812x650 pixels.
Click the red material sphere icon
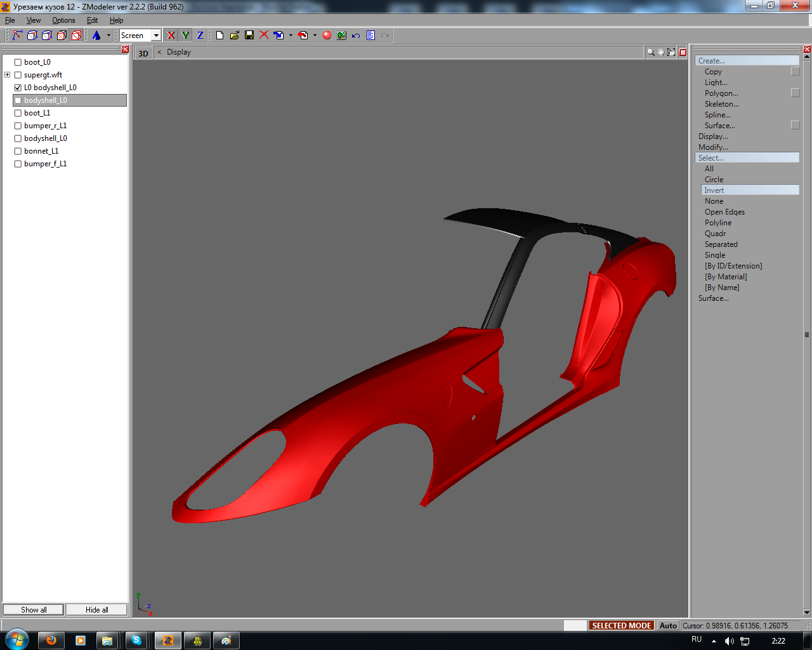[x=327, y=36]
